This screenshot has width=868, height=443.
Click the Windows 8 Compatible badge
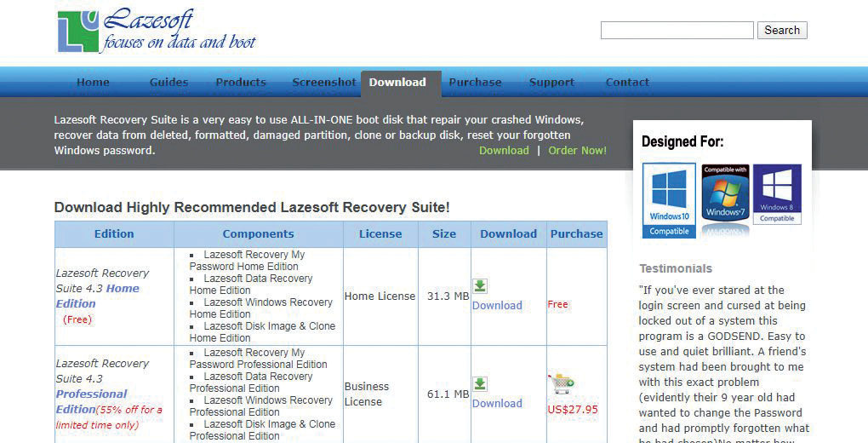[777, 194]
